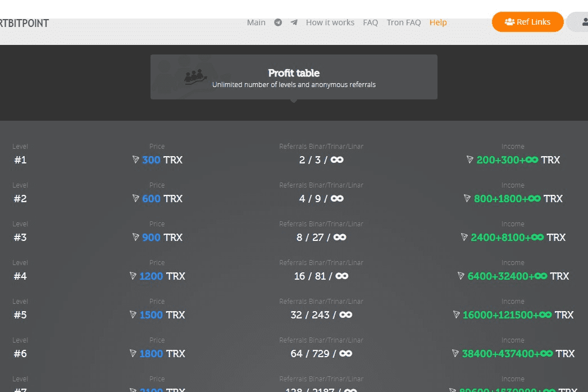This screenshot has width=588, height=392.
Task: Open the Help link
Action: 438,22
